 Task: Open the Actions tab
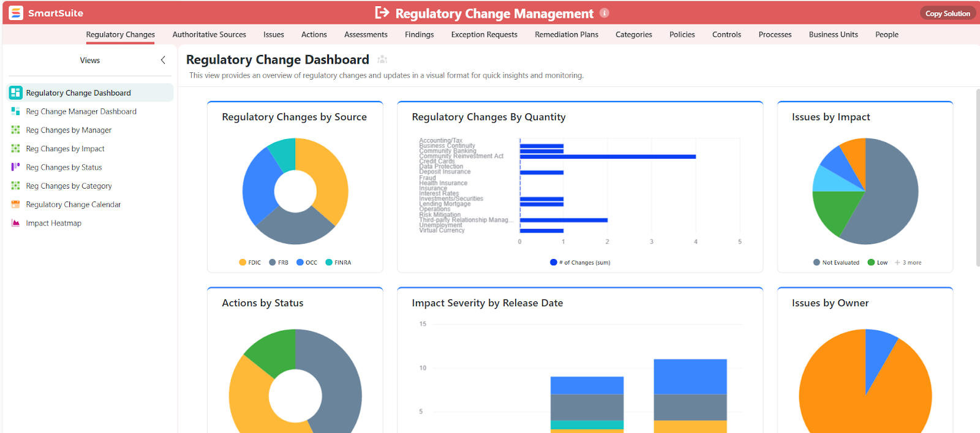[314, 34]
